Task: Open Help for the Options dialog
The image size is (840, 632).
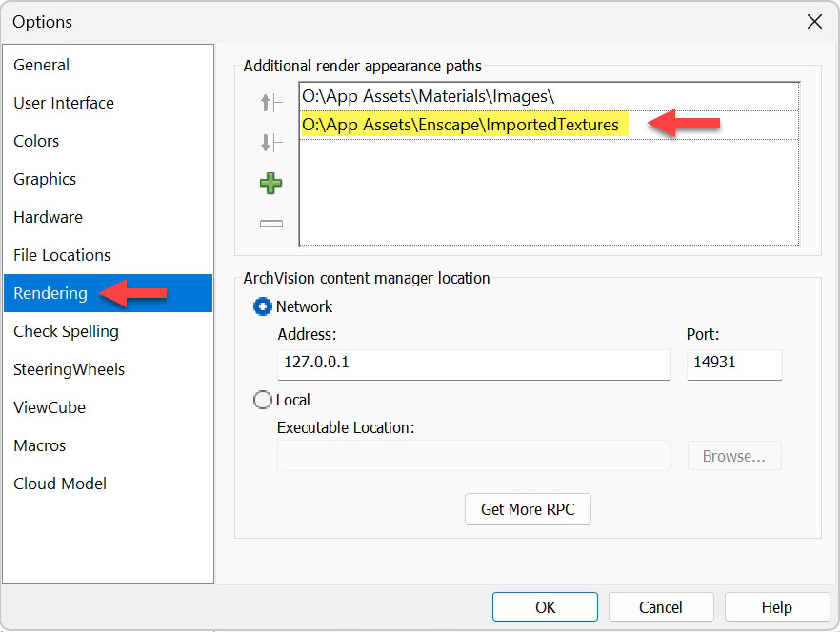Action: pyautogui.click(x=777, y=606)
